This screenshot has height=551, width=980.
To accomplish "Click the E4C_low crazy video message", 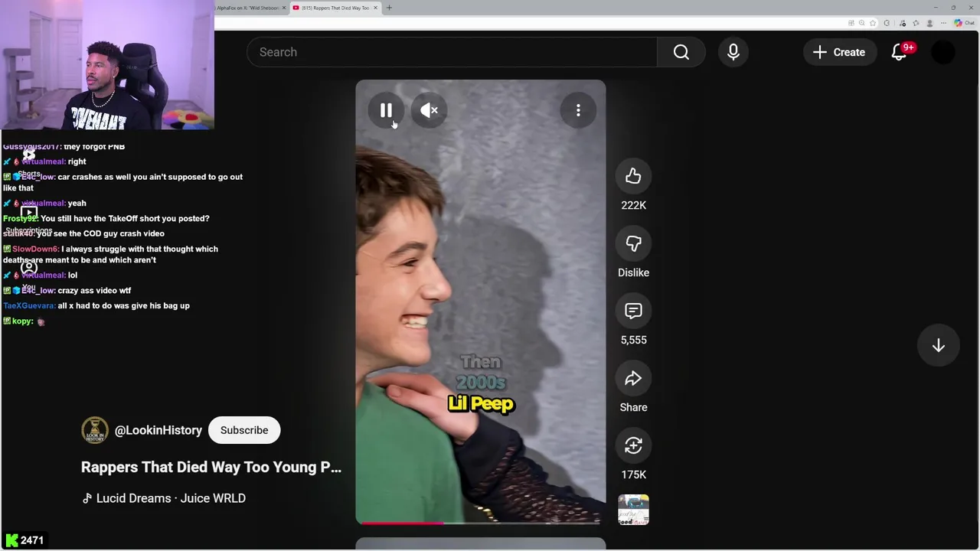I will [x=67, y=290].
